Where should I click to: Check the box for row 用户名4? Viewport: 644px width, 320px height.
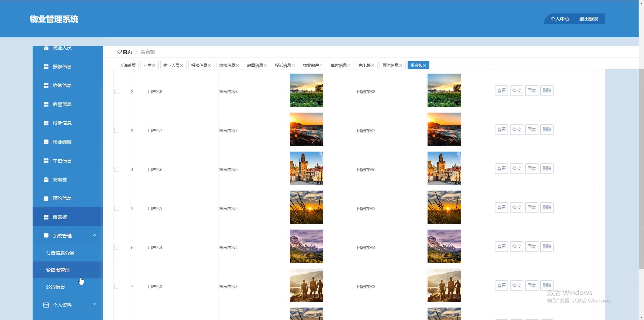point(117,247)
